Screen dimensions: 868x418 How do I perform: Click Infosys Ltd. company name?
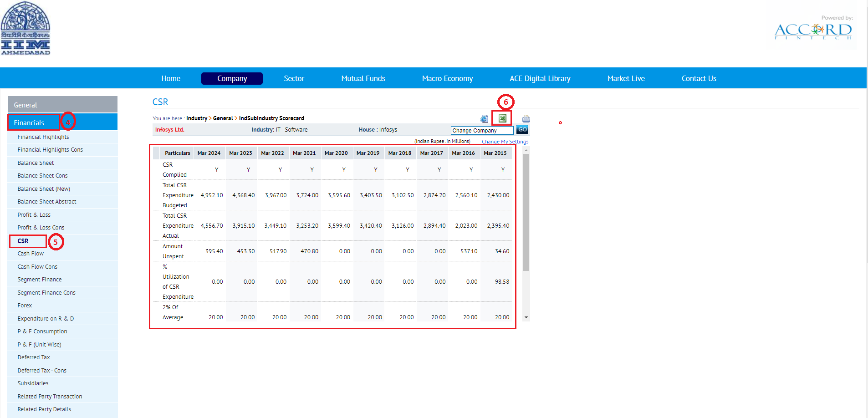(x=170, y=130)
